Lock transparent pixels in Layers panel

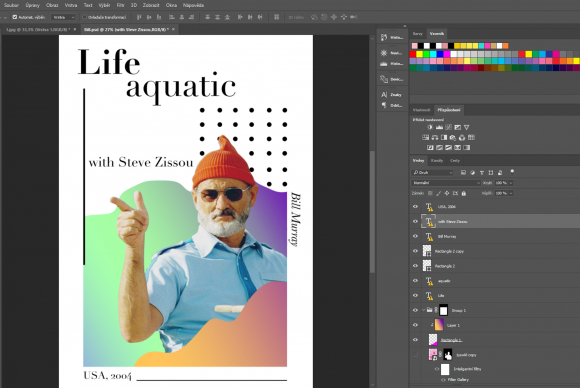[430, 193]
